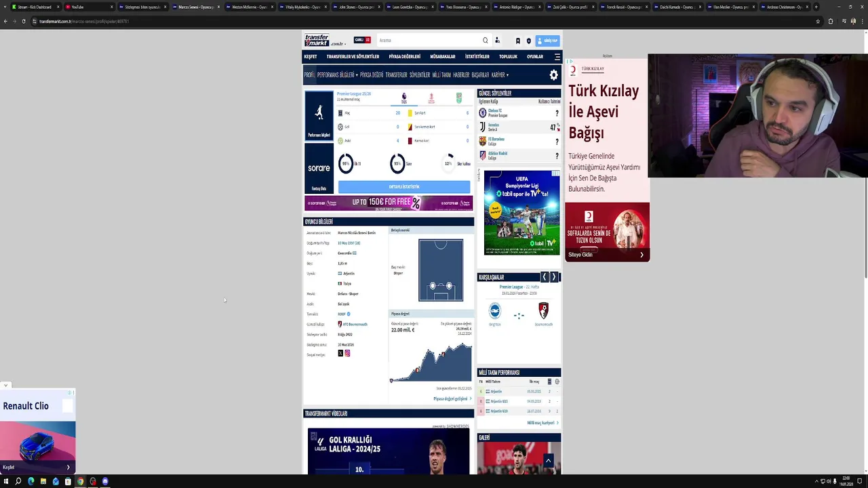This screenshot has height=488, width=868.
Task: Click Siteye Gidin on Türk Kızılay ad
Action: click(606, 255)
